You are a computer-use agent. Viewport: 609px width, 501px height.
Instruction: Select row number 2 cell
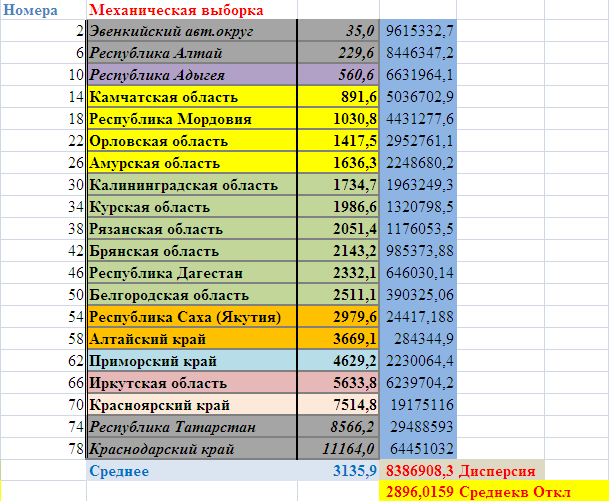pyautogui.click(x=43, y=30)
